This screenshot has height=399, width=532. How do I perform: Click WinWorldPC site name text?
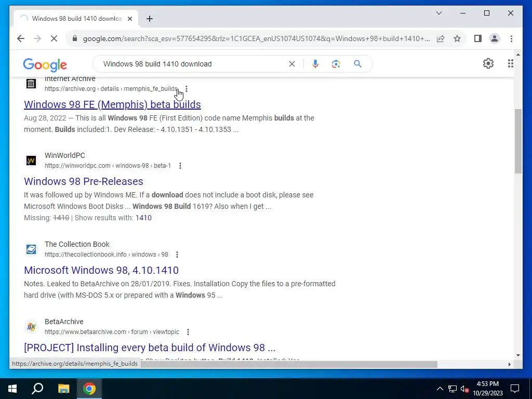65,155
